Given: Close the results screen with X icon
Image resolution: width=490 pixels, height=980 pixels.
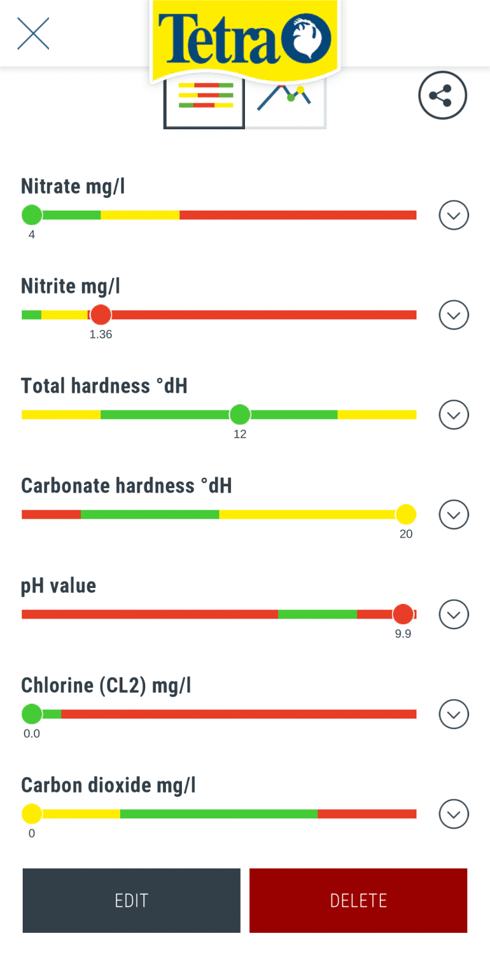Looking at the screenshot, I should point(33,33).
